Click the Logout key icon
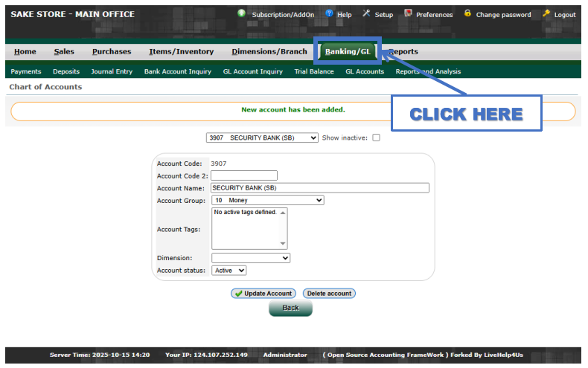This screenshot has height=368, width=588. click(546, 13)
